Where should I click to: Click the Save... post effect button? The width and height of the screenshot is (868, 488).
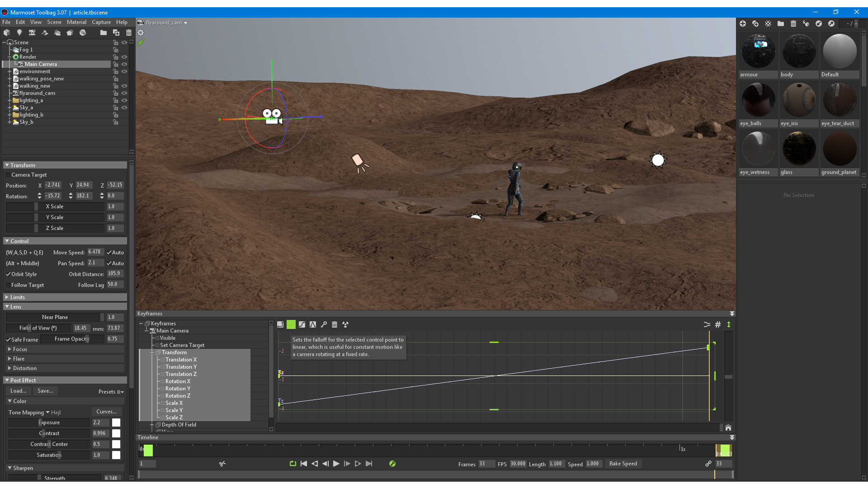tap(45, 391)
